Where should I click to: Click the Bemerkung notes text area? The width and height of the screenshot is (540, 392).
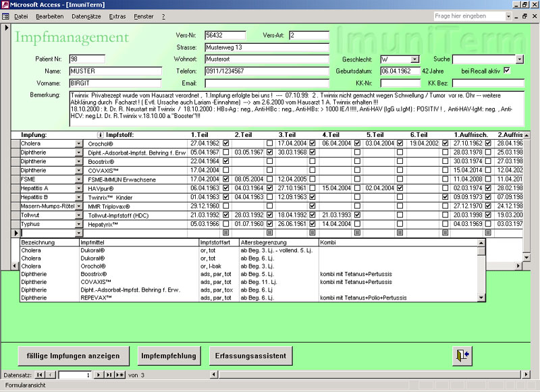296,109
